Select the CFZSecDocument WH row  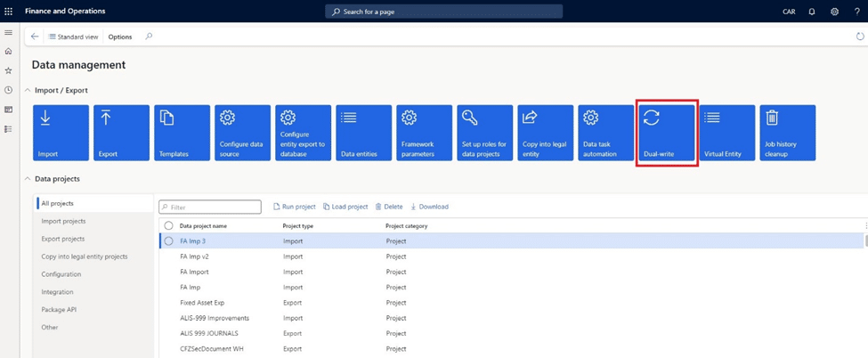(x=512, y=349)
